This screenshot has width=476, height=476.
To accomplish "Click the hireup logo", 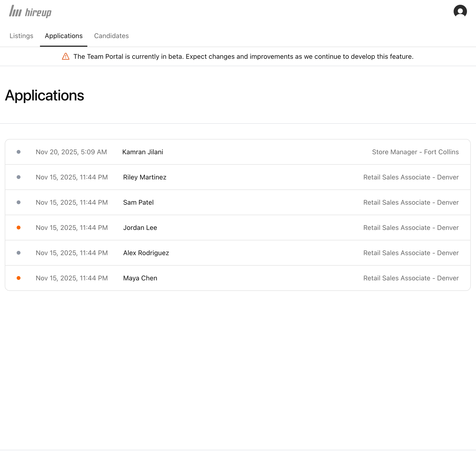I will pyautogui.click(x=30, y=11).
